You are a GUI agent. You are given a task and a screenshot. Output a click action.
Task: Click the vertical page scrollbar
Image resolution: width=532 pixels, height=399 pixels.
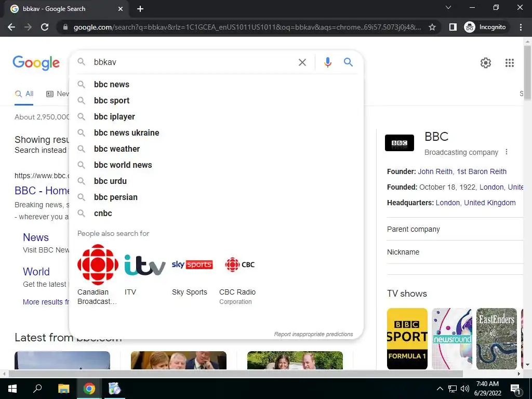pyautogui.click(x=527, y=73)
